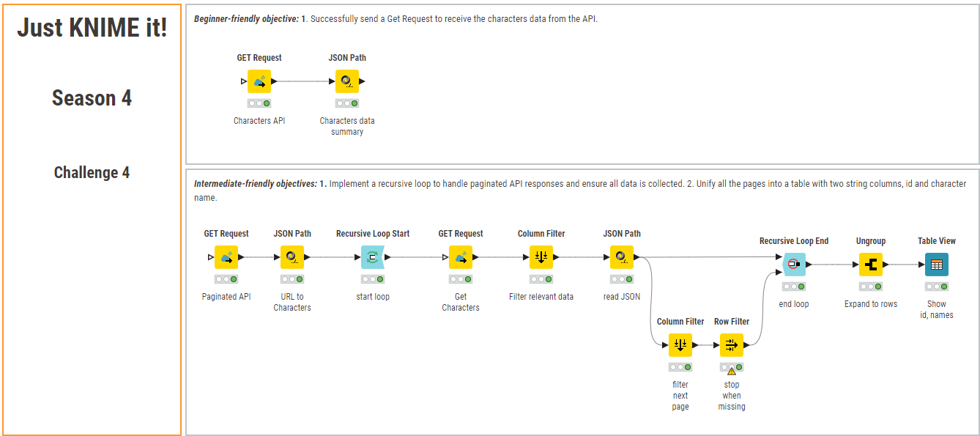Select the URL to Characters JSON Path node
Screen dimensions: 980x436
292,257
